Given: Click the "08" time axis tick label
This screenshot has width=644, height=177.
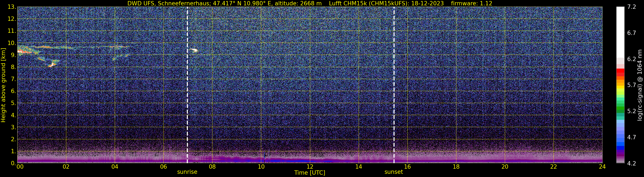Looking at the screenshot, I should point(212,167).
